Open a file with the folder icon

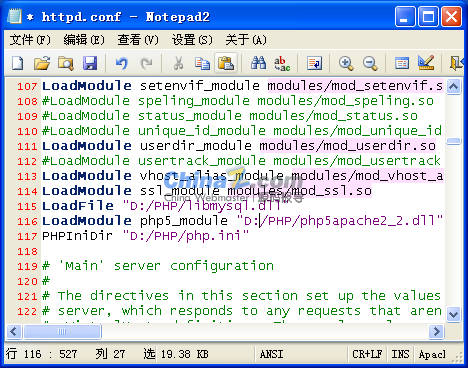click(x=42, y=63)
